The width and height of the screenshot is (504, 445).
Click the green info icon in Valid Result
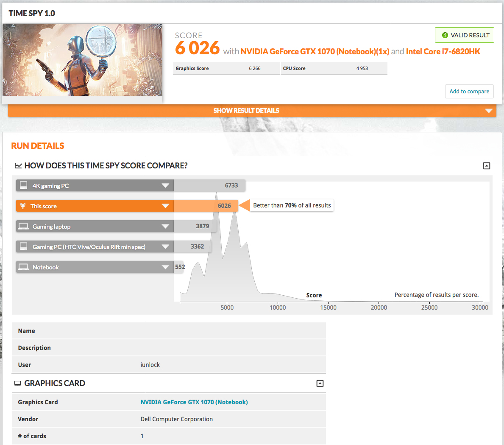coord(445,35)
